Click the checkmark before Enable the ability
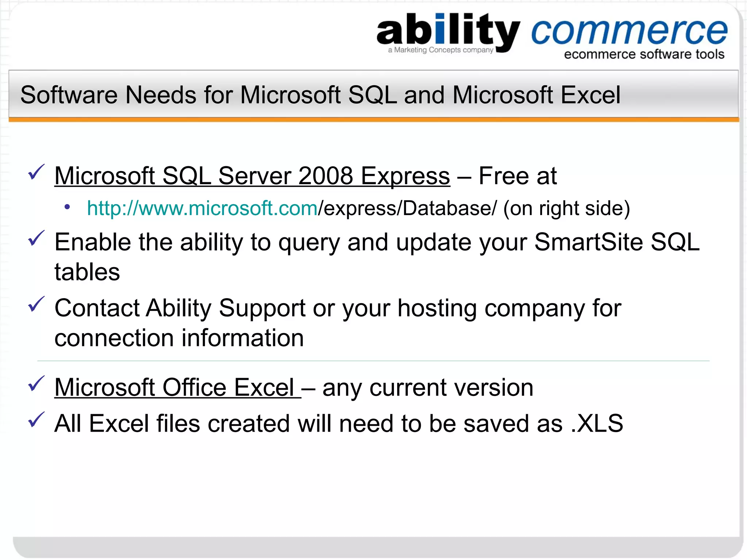Viewport: 747px width, 560px height. click(36, 238)
